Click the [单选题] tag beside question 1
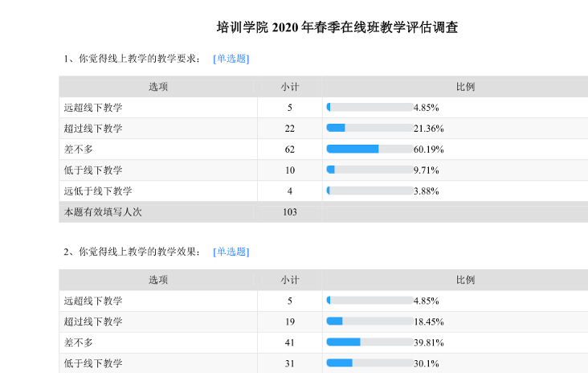Screen dimensions: 588x373 (x=231, y=59)
